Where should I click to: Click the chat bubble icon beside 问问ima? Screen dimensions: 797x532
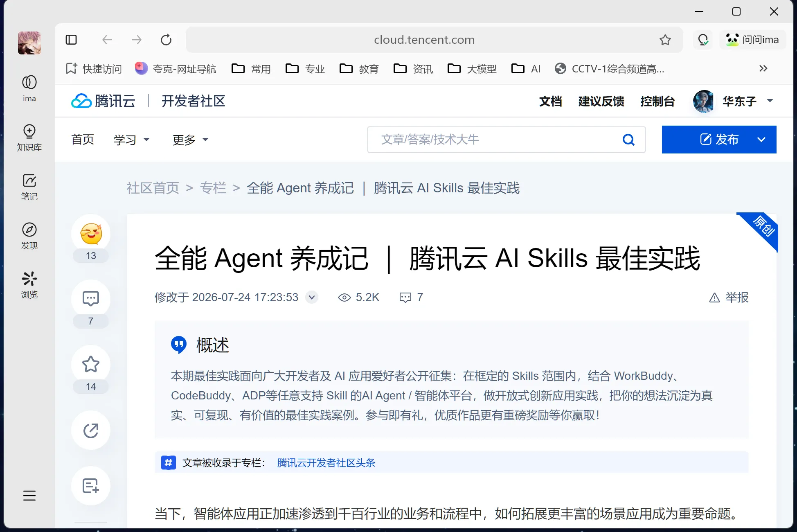click(x=703, y=40)
